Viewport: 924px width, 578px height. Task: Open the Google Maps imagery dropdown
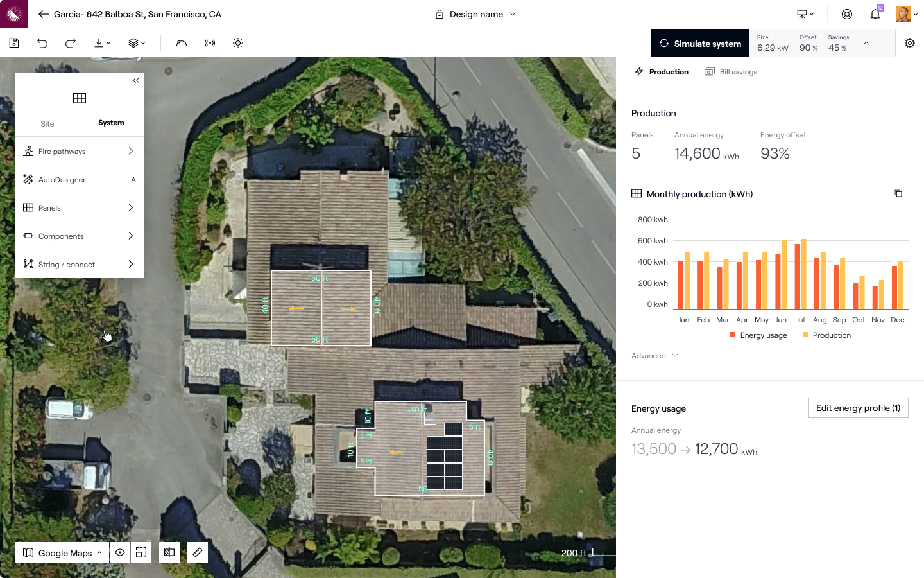click(x=62, y=552)
